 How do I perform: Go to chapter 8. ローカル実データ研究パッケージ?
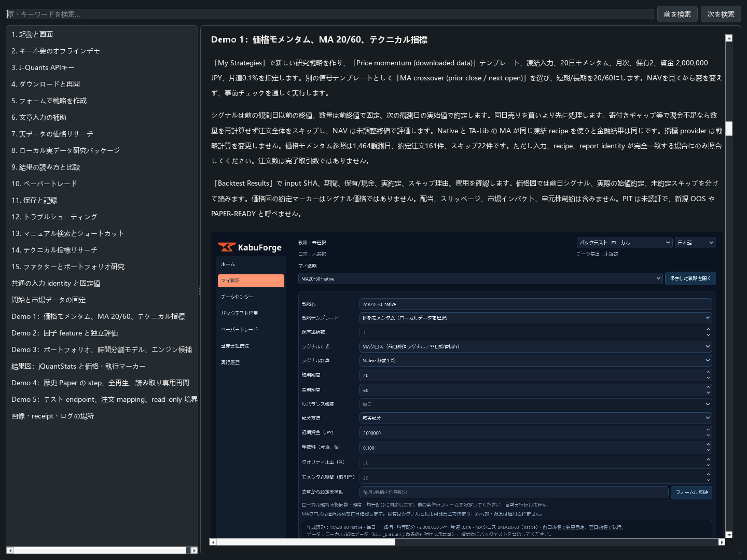(x=102, y=150)
